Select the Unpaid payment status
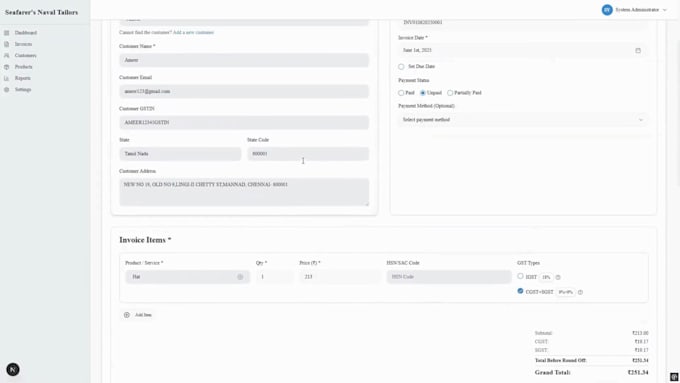The height and width of the screenshot is (383, 680). (x=423, y=93)
